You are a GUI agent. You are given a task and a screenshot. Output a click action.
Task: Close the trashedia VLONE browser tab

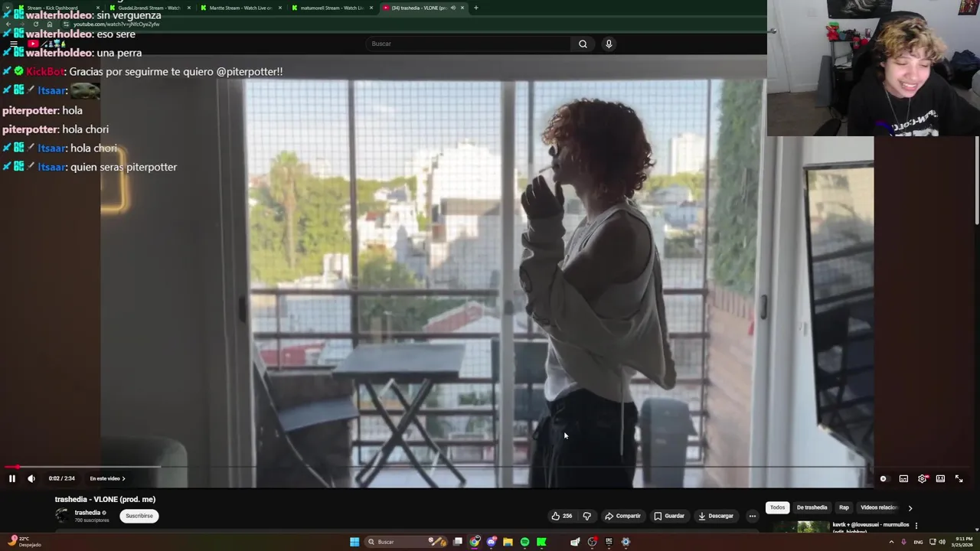pos(462,8)
